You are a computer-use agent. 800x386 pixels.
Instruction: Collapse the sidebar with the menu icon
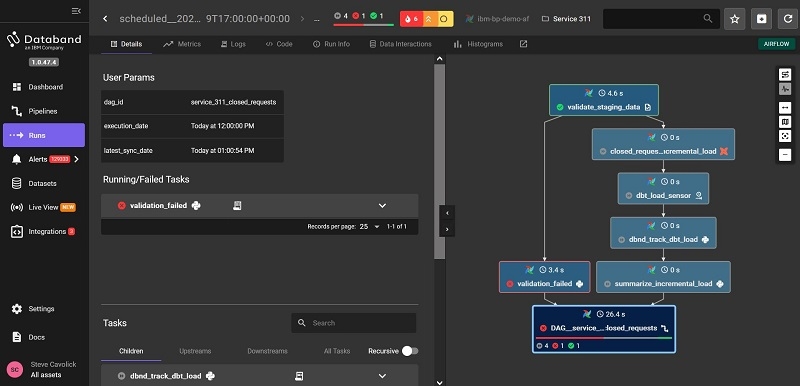pos(76,11)
